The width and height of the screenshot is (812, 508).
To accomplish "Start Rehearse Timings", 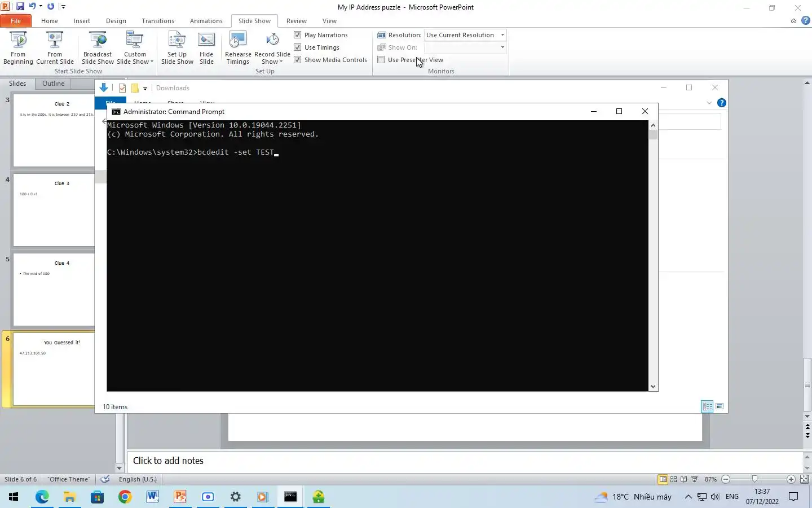I will 238,49.
